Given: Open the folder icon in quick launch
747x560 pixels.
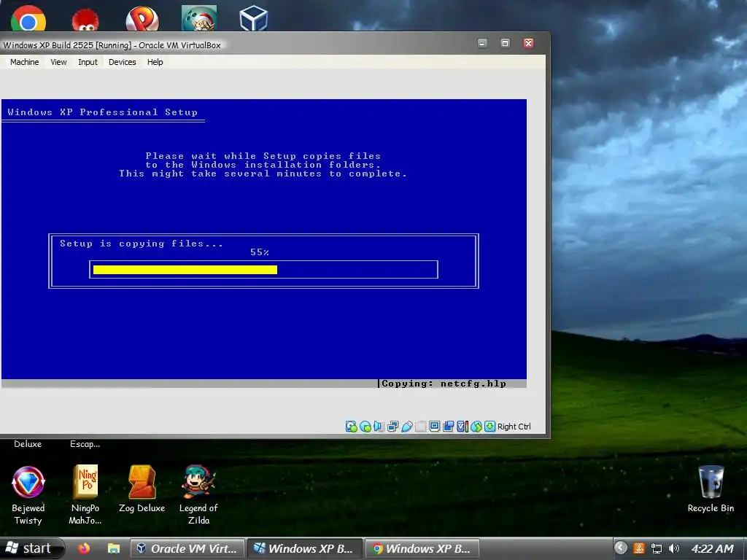Looking at the screenshot, I should tap(113, 548).
